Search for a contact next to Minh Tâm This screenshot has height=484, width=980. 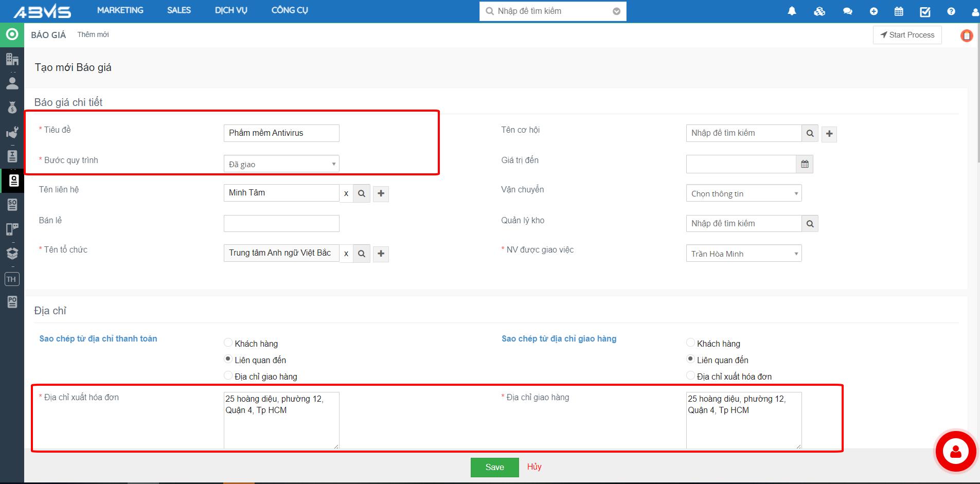pos(362,193)
